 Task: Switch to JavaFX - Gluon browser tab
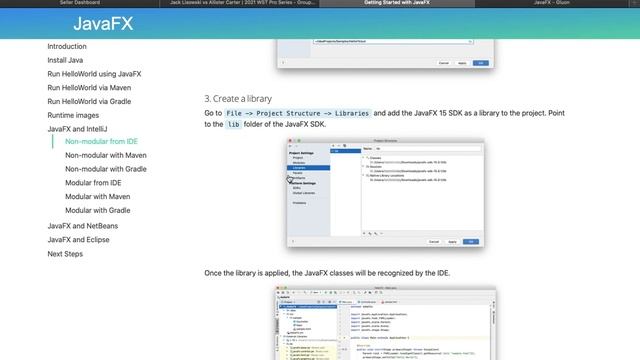[x=551, y=3]
